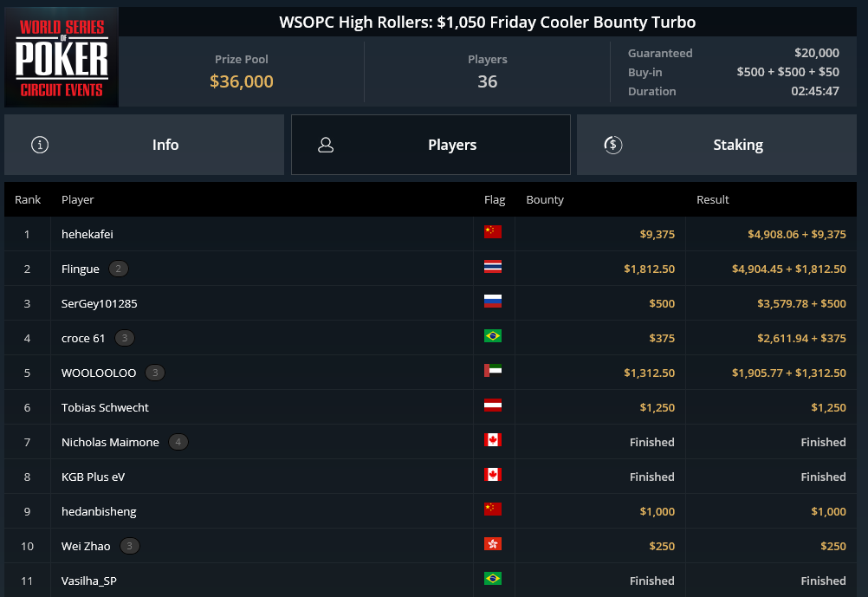Click the Info tab's circled i icon
The width and height of the screenshot is (868, 597).
pyautogui.click(x=40, y=145)
